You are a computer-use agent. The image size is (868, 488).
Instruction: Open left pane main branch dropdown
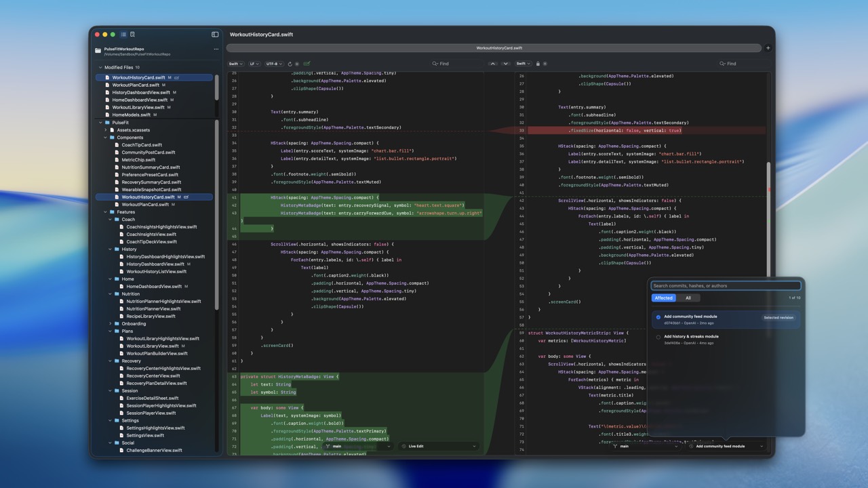358,447
